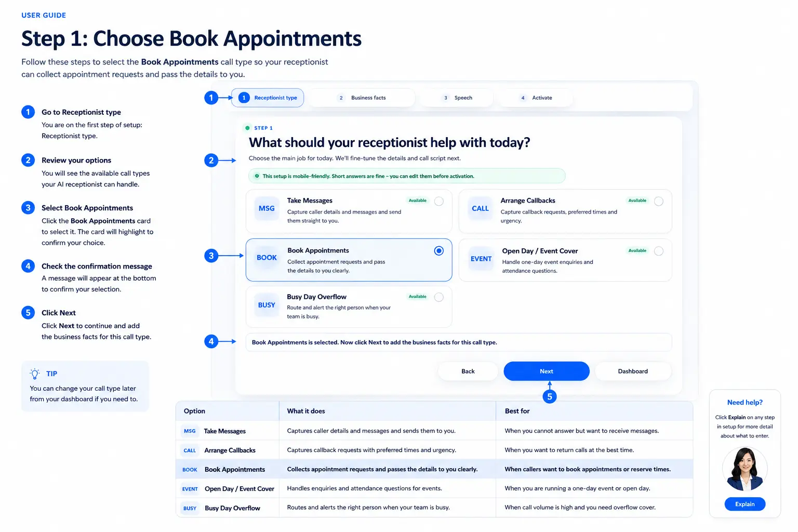Click the Take Messages card title

(310, 201)
